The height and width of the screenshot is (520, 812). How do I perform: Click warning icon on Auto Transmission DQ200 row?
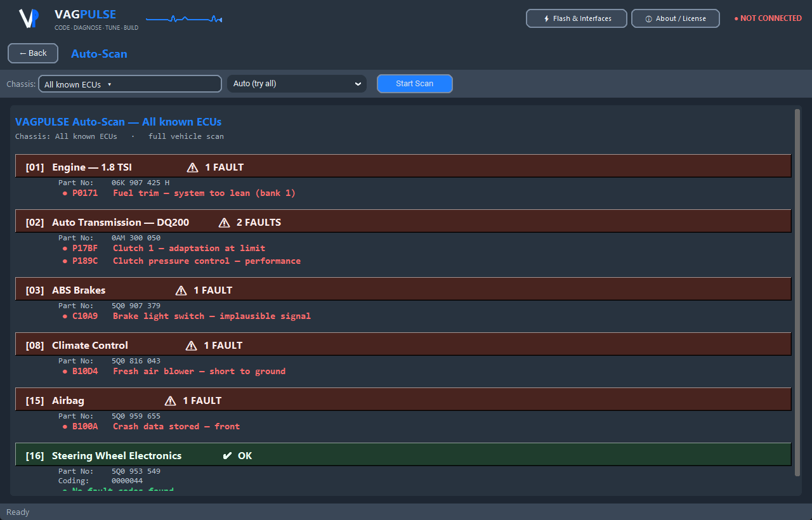225,223
